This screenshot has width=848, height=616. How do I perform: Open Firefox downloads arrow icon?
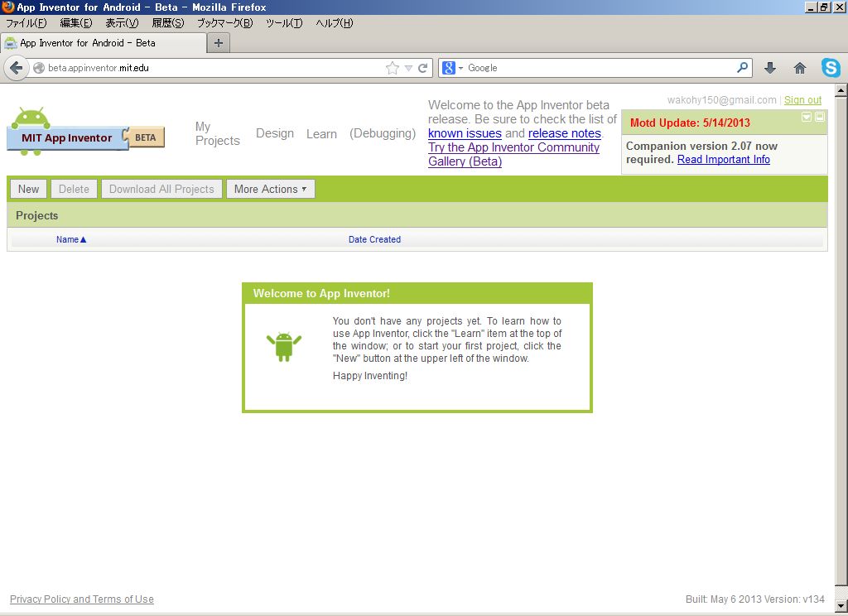(x=770, y=67)
